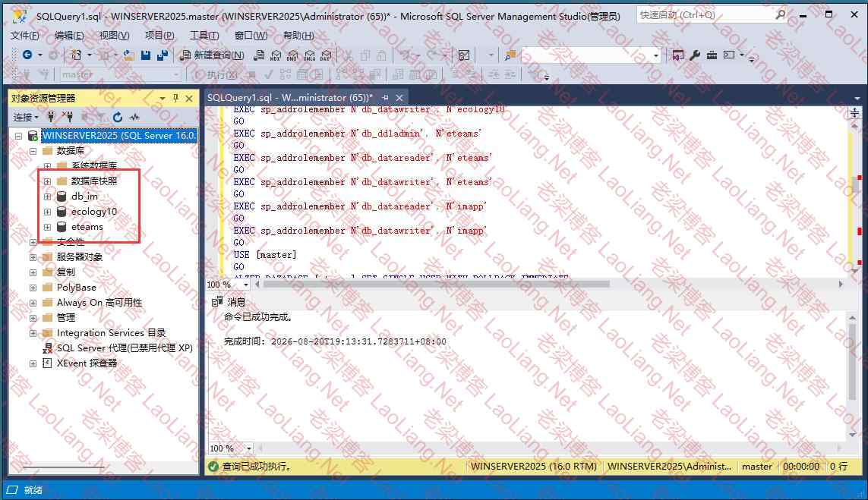Click the 执行(X) execute button
Viewport: 868px width, 500px height.
pos(216,74)
